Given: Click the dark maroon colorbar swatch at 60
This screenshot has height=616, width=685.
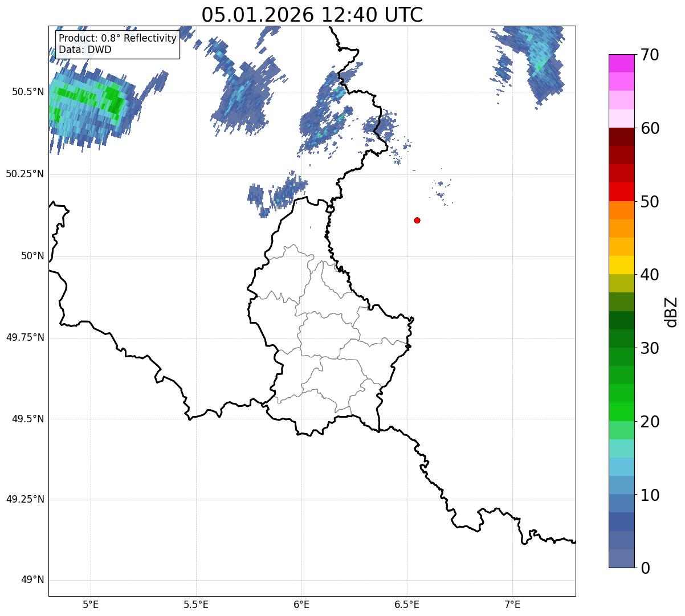Looking at the screenshot, I should click(622, 137).
